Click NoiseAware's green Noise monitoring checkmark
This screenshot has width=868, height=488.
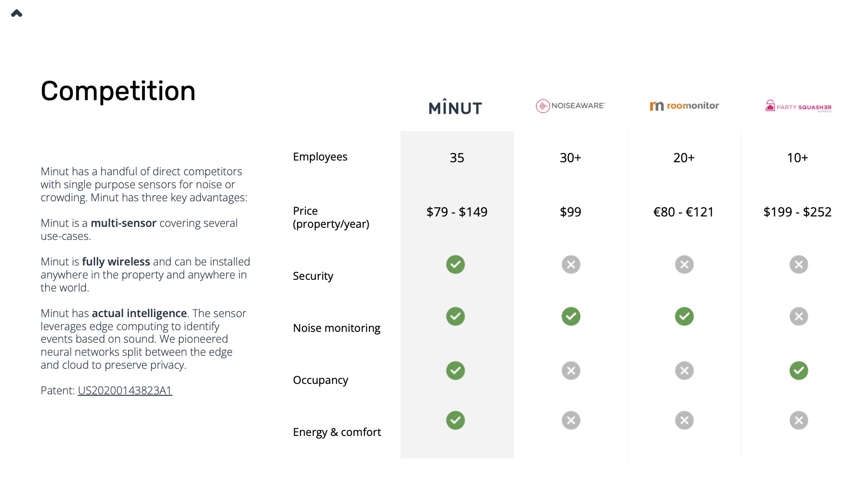point(571,317)
